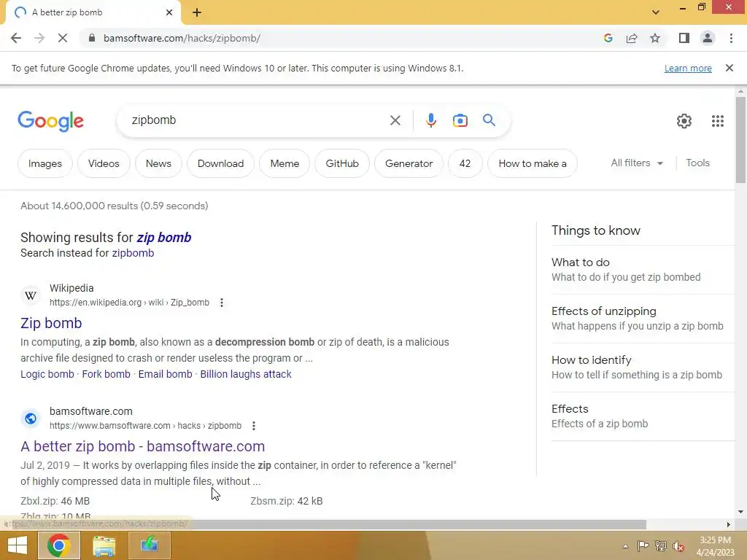Open File Explorer from the taskbar
This screenshot has height=560, width=747.
[x=104, y=545]
